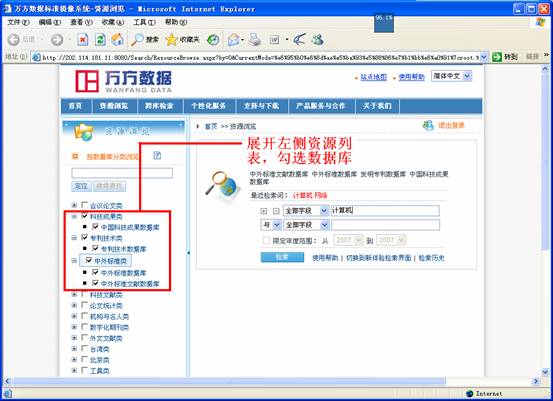Open the 检索历史 search history link

pyautogui.click(x=431, y=258)
